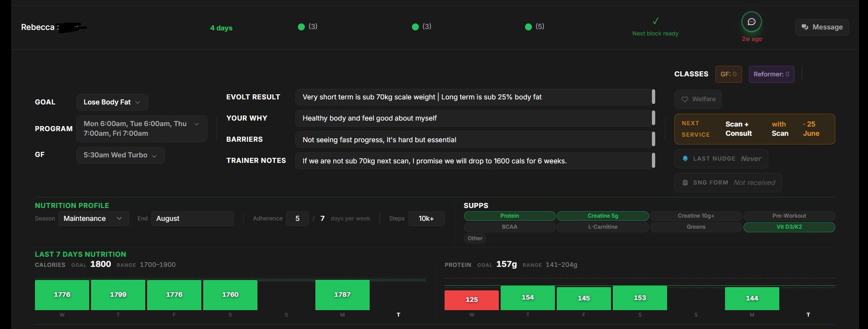Click the 154 protein bar
The image size is (868, 329).
528,298
